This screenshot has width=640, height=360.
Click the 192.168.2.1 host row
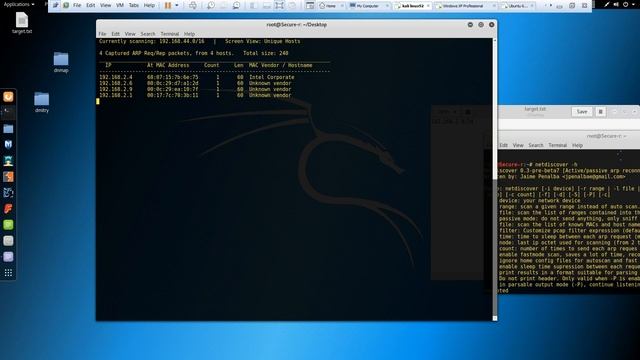point(195,95)
